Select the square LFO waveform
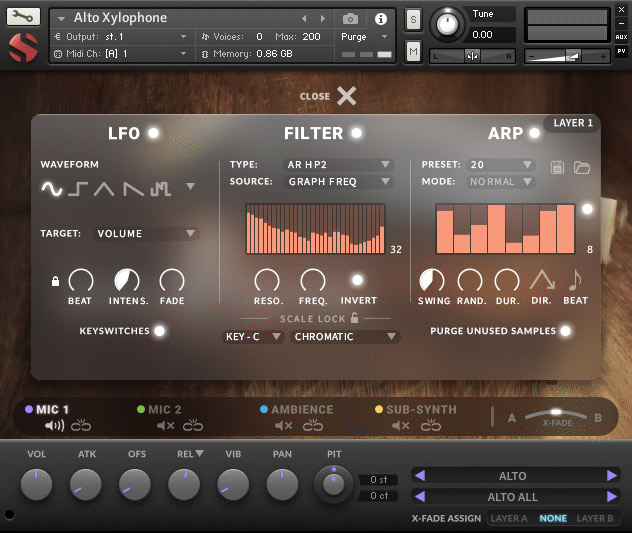The image size is (632, 533). (78, 189)
